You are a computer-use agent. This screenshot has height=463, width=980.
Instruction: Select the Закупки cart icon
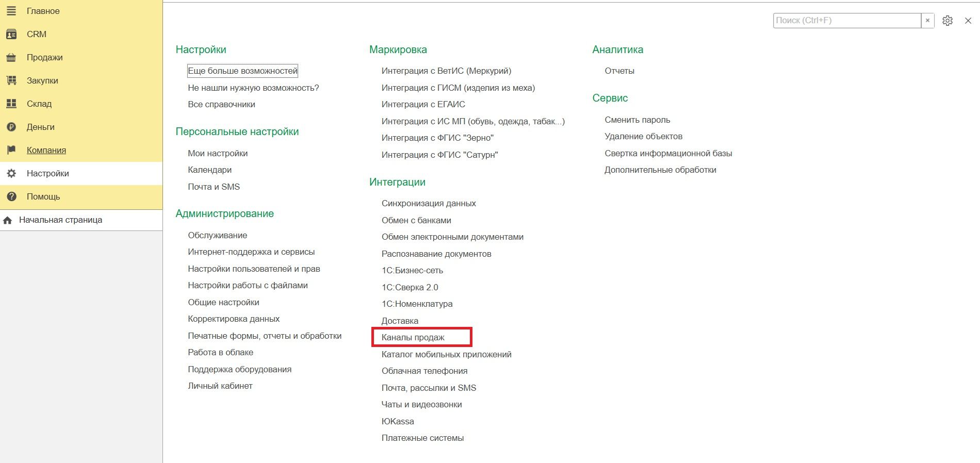[x=11, y=80]
